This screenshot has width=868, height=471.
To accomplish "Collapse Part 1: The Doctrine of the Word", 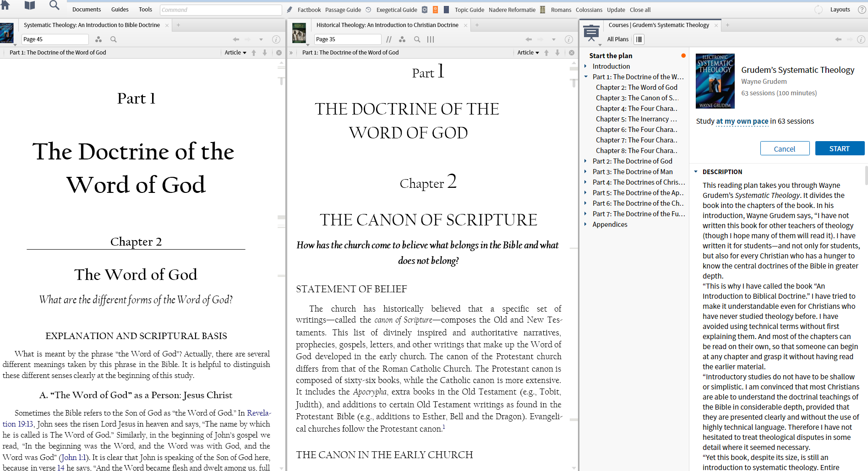I will coord(586,77).
